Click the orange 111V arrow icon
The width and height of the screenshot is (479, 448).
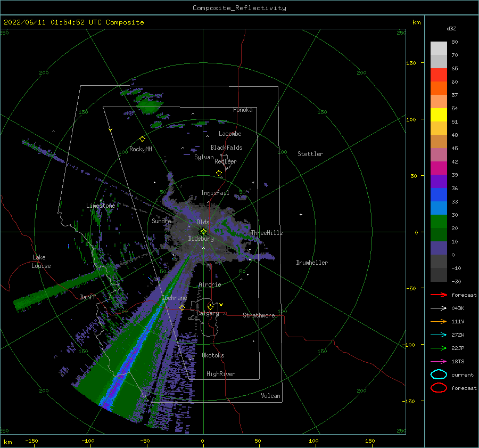coord(439,321)
